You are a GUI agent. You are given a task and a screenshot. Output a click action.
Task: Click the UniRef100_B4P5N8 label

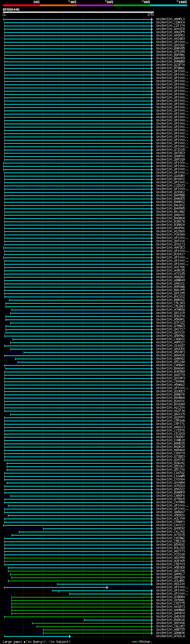coord(170,196)
